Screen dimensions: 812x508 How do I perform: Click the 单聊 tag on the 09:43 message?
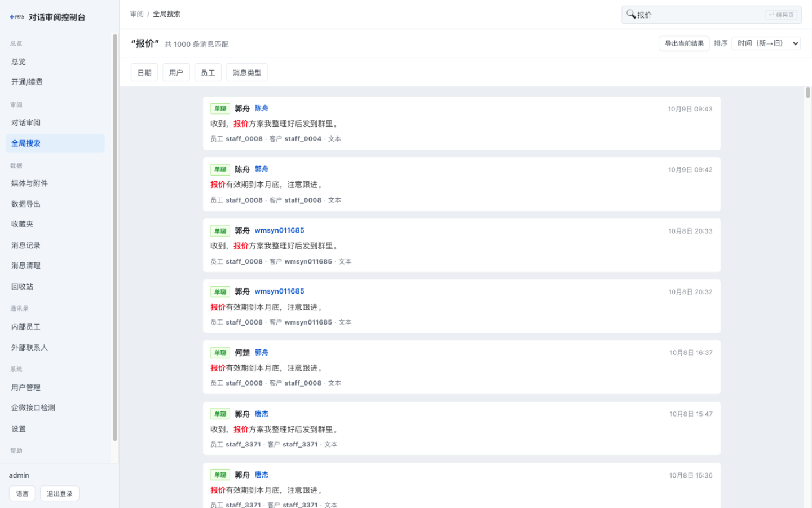click(x=220, y=108)
